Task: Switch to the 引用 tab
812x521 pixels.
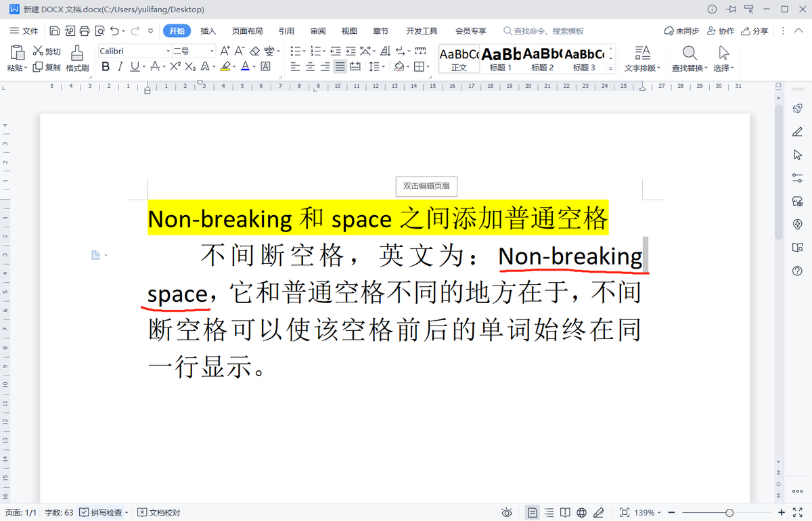Action: tap(286, 31)
